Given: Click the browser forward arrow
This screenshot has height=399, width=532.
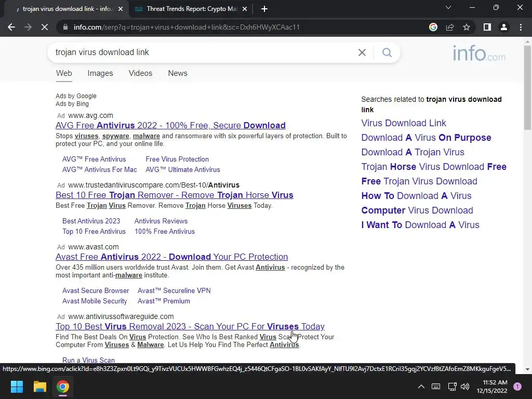Looking at the screenshot, I should click(28, 27).
